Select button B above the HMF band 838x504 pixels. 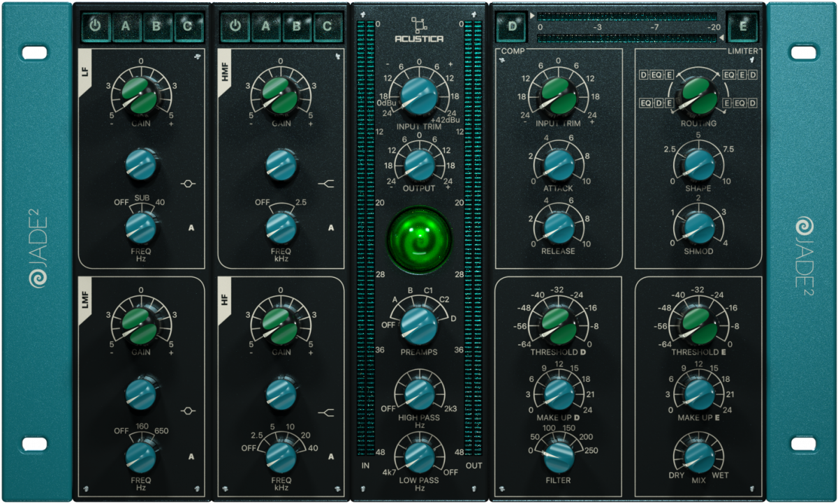click(x=297, y=27)
